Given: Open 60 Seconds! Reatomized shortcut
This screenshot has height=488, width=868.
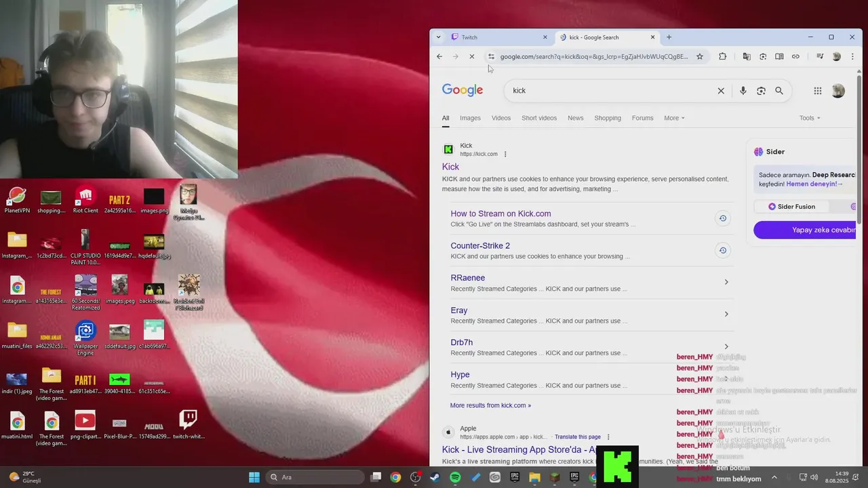Looking at the screenshot, I should coord(85,293).
